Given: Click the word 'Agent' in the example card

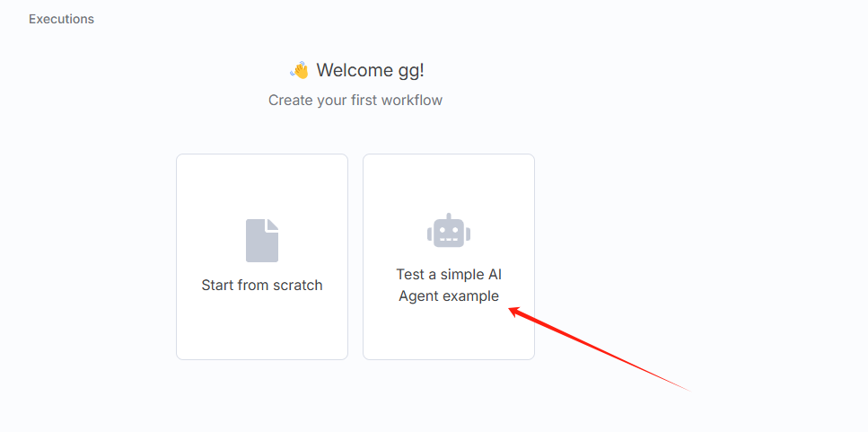Looking at the screenshot, I should click(x=418, y=296).
